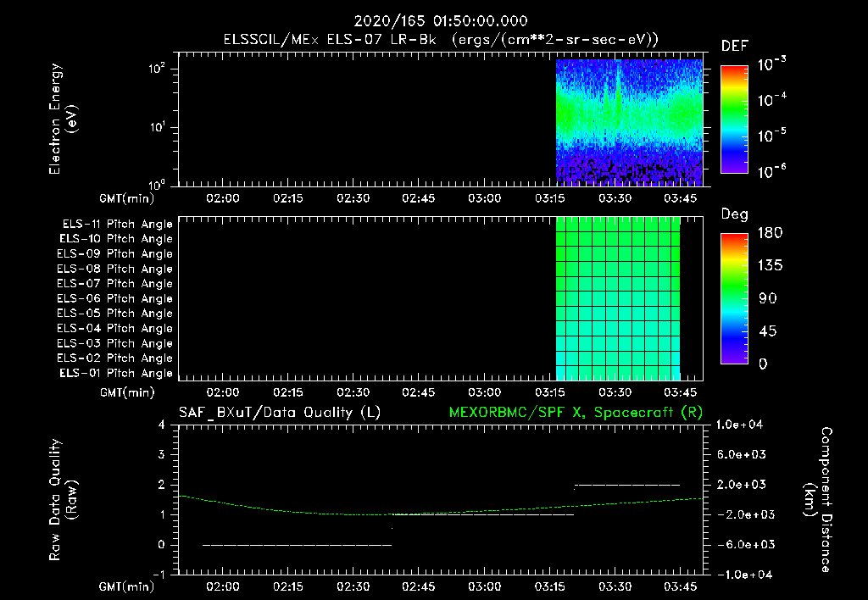Click the 90 degree color bar tick
The width and height of the screenshot is (868, 600).
[x=768, y=298]
